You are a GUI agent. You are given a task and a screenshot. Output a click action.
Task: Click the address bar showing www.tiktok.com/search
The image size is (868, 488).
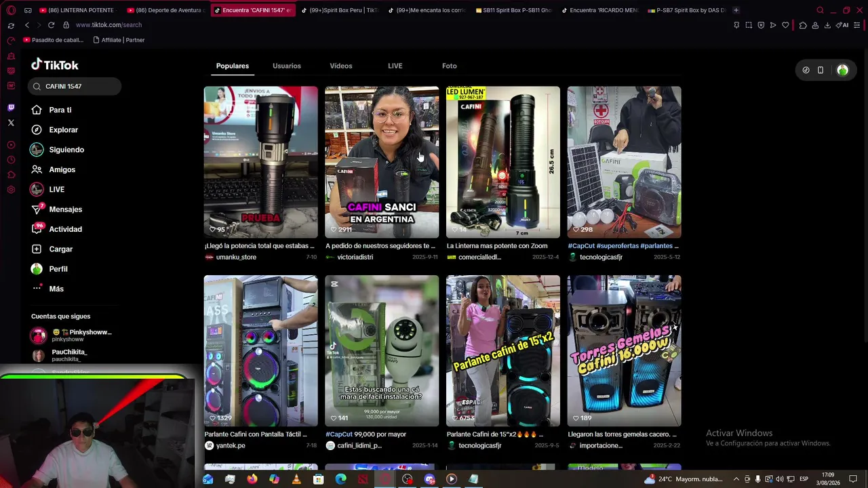coord(108,25)
